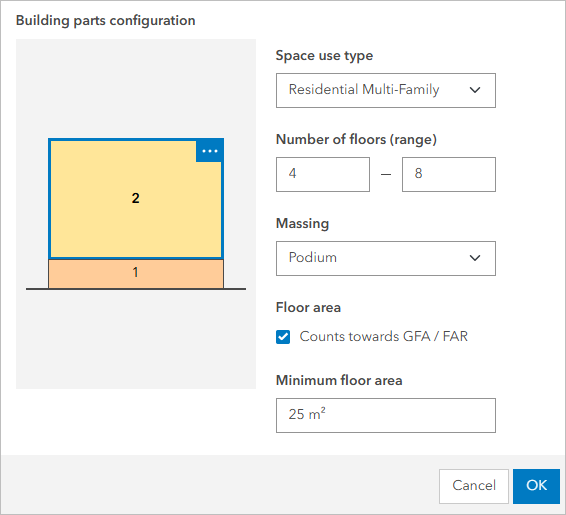
Task: Click the maximum floors field showing 8
Action: [x=449, y=174]
